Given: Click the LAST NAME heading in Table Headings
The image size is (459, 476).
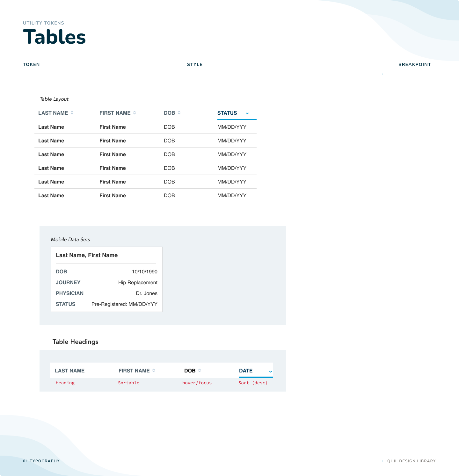Looking at the screenshot, I should (69, 371).
